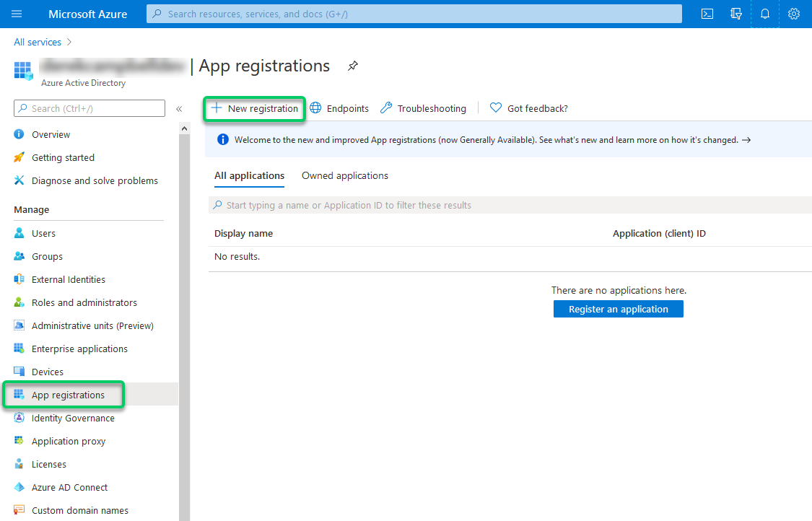Screen dimensions: 812x521
Task: Switch to the Owned applications tab
Action: click(344, 175)
